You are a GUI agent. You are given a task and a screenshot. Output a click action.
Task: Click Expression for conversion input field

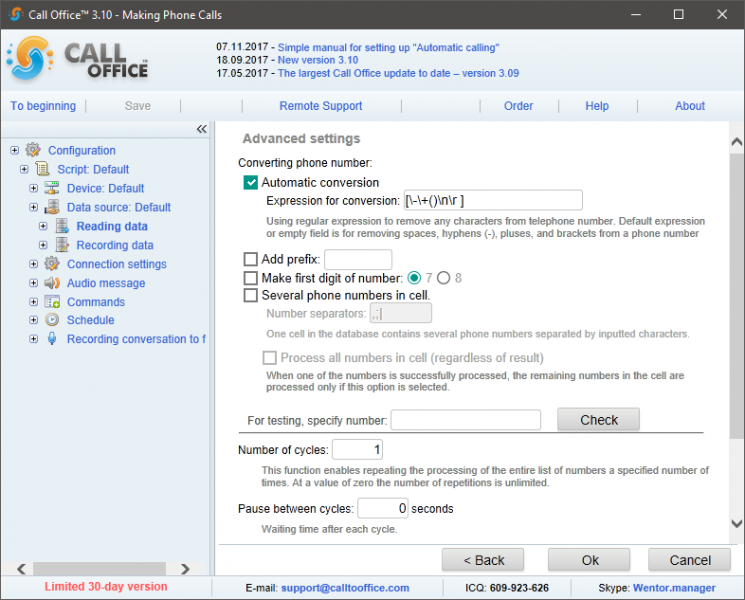point(493,200)
